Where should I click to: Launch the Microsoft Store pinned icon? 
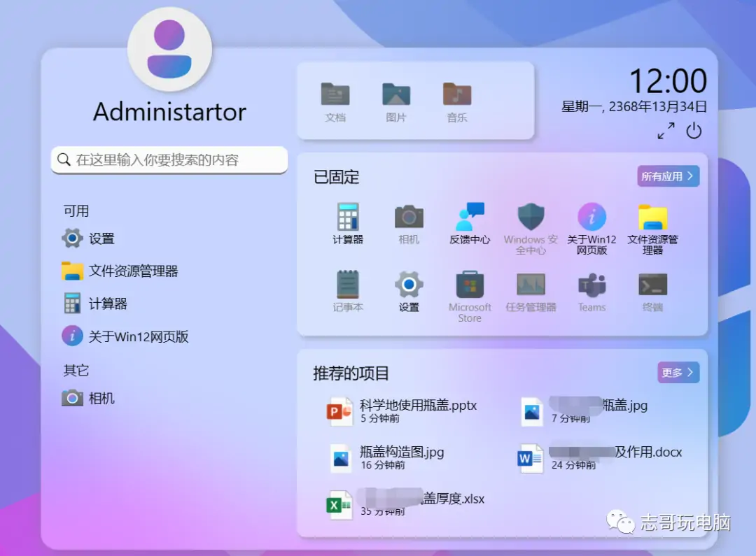pyautogui.click(x=470, y=286)
